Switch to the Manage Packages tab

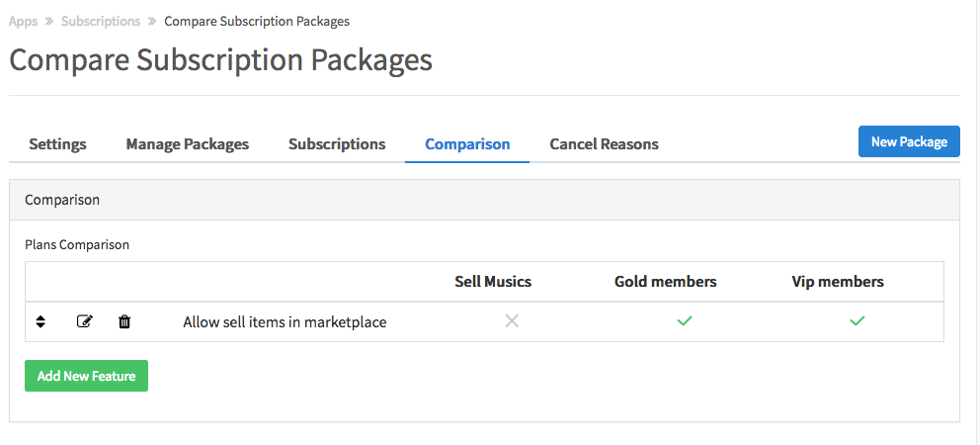[188, 144]
